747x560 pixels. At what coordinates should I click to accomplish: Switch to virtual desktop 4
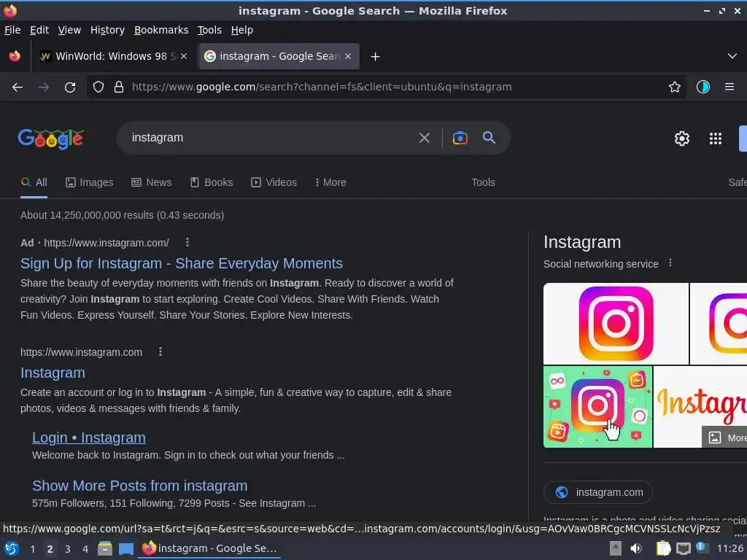point(85,549)
